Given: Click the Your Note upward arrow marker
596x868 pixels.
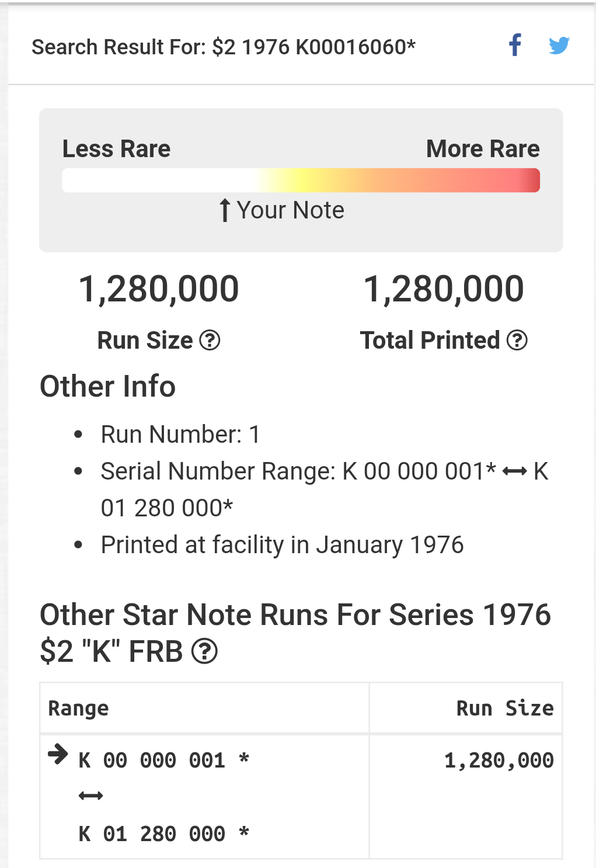Looking at the screenshot, I should pyautogui.click(x=225, y=210).
